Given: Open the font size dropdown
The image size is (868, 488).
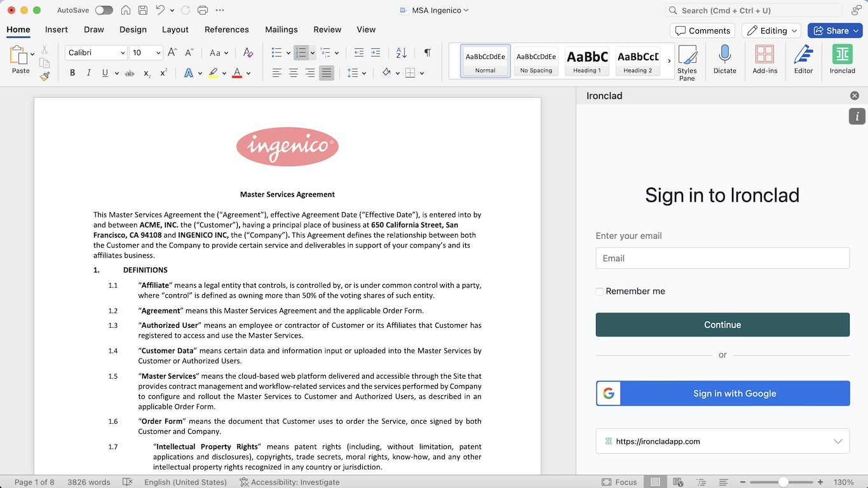Looking at the screenshot, I should point(158,53).
